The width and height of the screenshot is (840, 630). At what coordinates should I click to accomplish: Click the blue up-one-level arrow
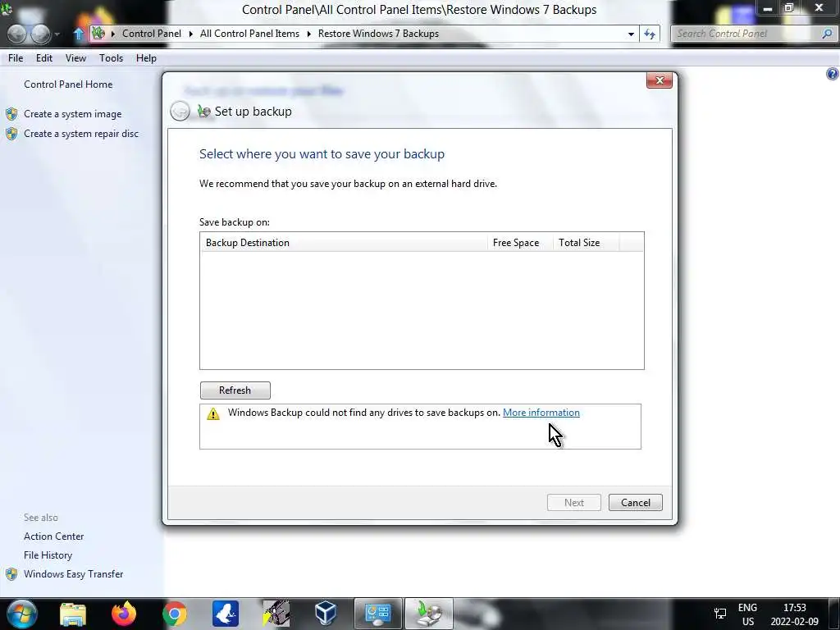pos(78,34)
